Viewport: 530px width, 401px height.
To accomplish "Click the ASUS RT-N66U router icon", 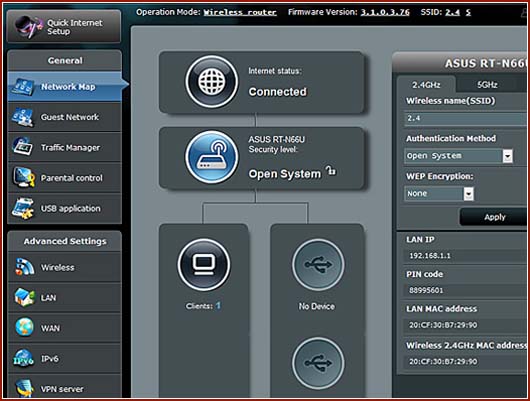I will pyautogui.click(x=212, y=157).
